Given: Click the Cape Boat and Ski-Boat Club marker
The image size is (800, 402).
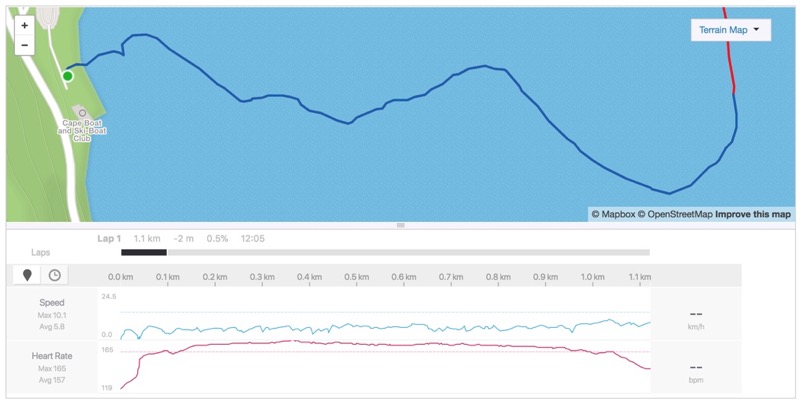Looking at the screenshot, I should (82, 112).
